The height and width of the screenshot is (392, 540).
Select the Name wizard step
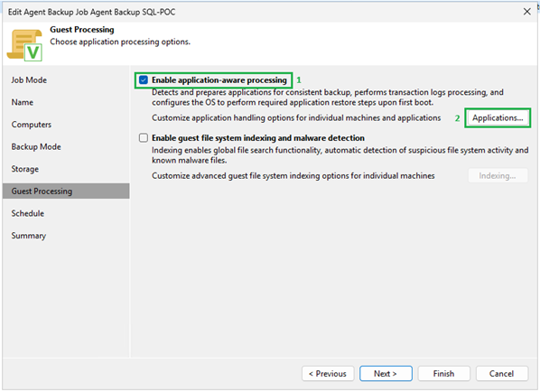[23, 102]
